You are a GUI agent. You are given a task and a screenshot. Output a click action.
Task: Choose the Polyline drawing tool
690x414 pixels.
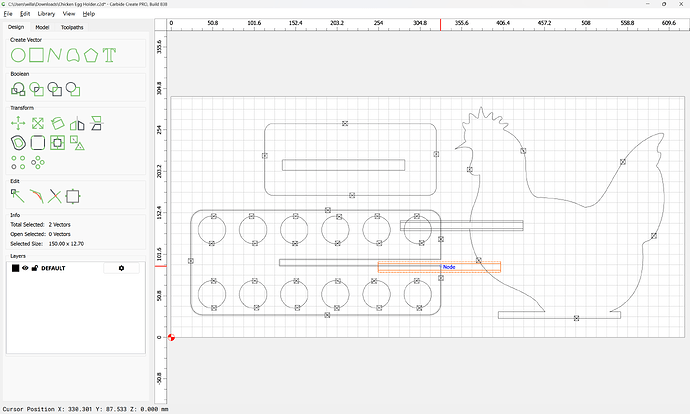coord(56,55)
